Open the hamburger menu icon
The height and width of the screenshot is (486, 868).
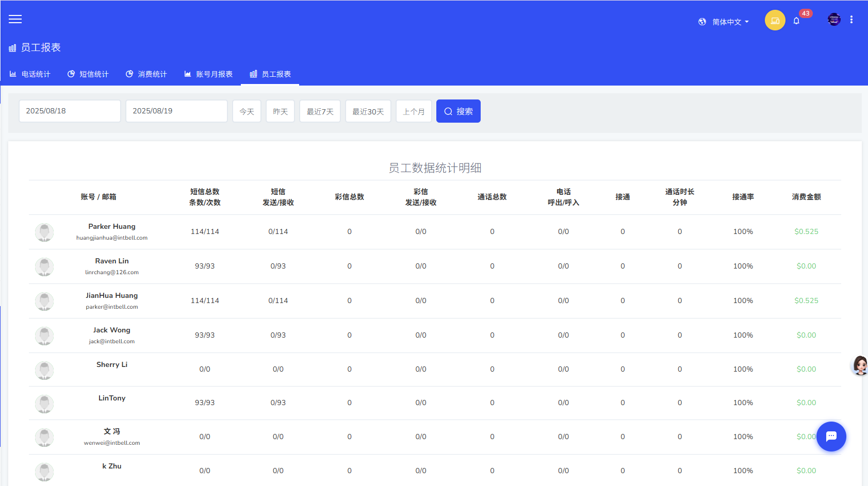point(15,20)
